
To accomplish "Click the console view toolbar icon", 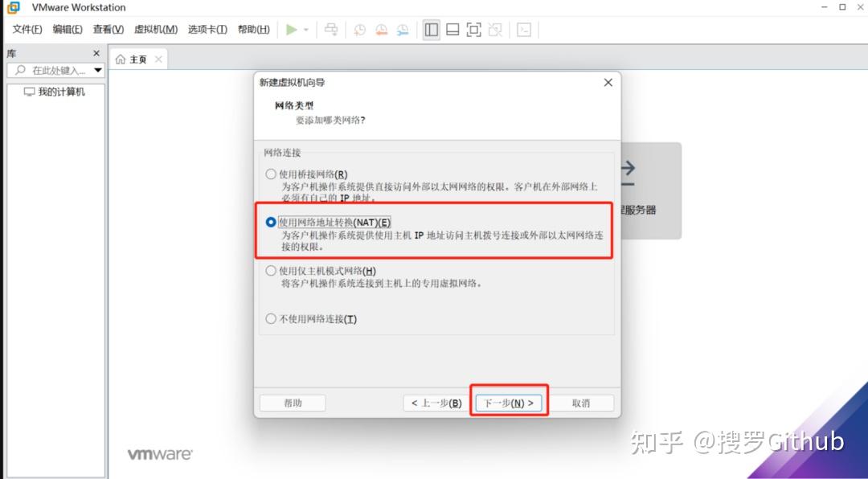I will pyautogui.click(x=524, y=30).
